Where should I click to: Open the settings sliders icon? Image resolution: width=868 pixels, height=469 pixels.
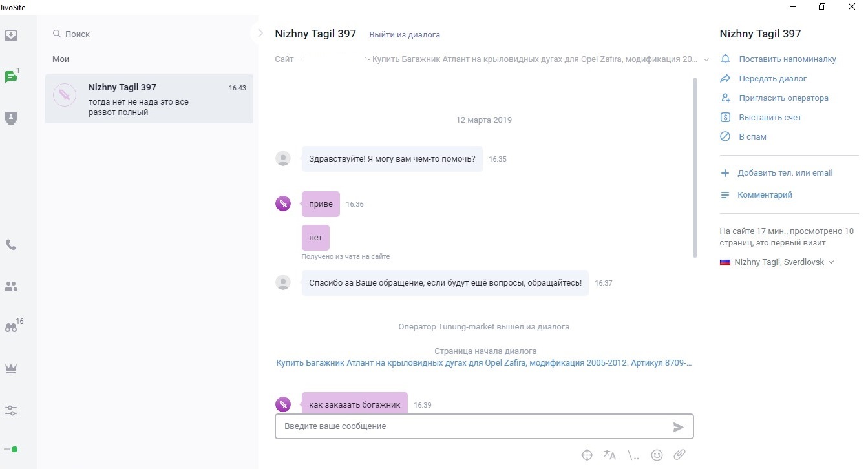11,410
